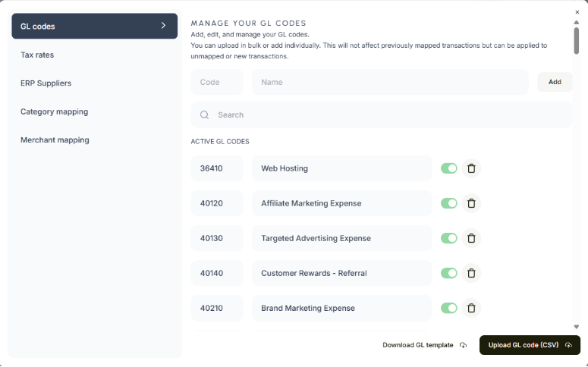
Task: Close the dialog with the X icon
Action: tap(577, 12)
